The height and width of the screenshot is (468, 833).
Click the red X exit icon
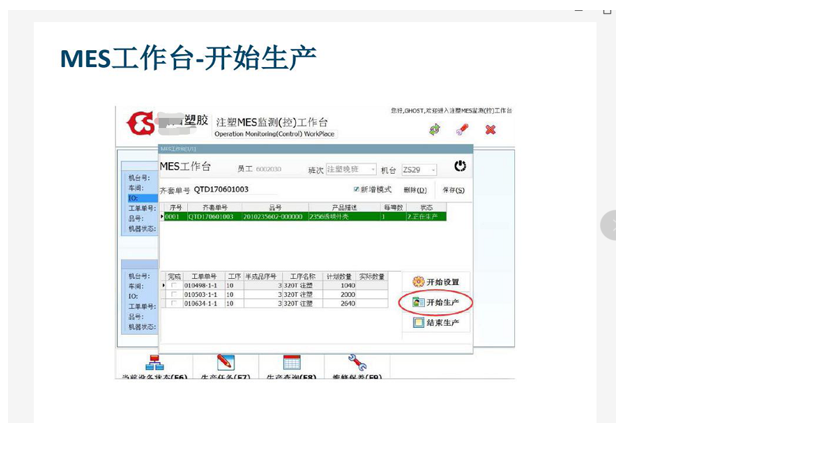(490, 129)
